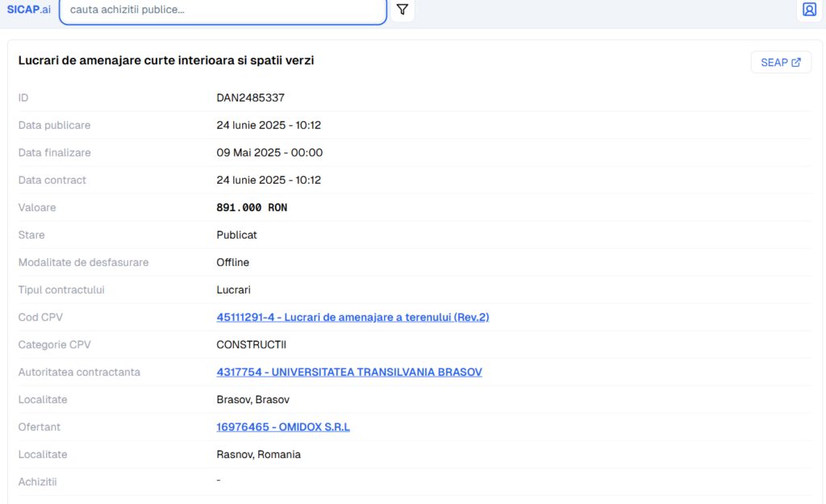
Task: Click the "Lucrari" contract type value
Action: 233,289
